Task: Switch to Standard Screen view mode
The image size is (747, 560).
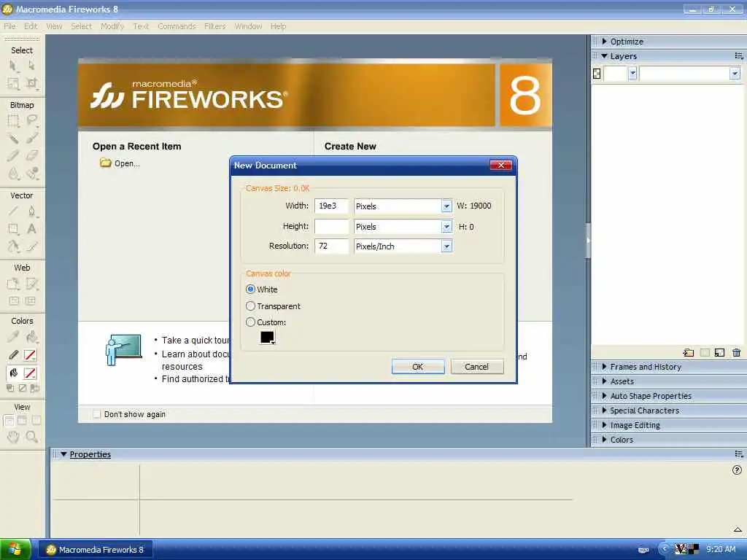Action: (9, 421)
